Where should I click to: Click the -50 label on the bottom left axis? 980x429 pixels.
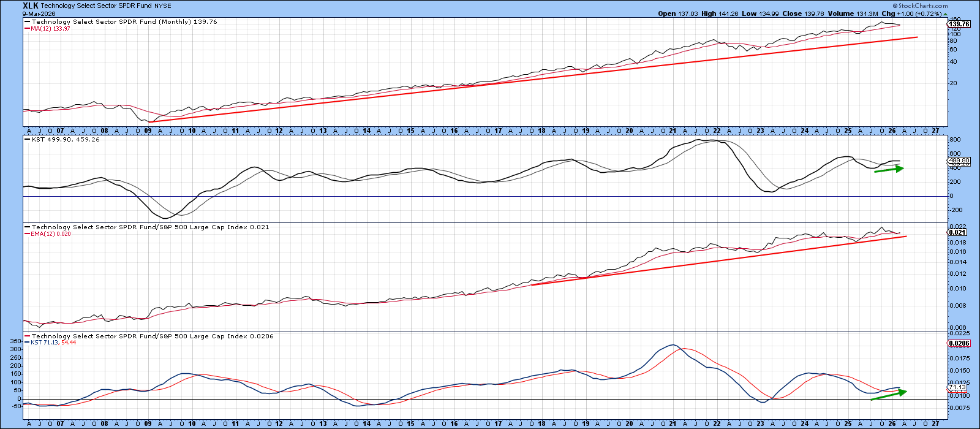click(16, 407)
